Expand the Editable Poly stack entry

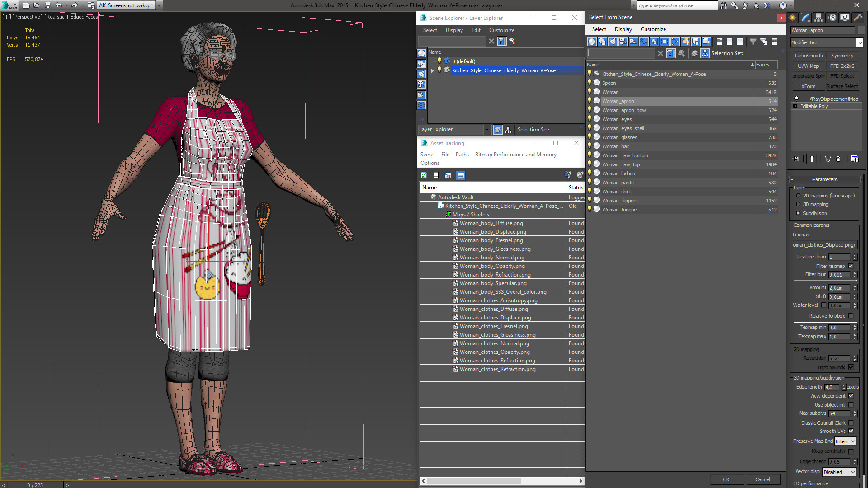pyautogui.click(x=795, y=106)
